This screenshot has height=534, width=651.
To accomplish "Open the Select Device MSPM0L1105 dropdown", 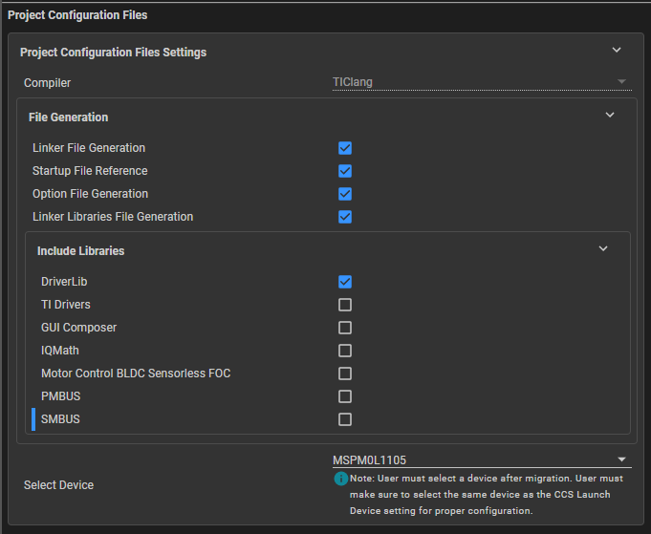I will [x=480, y=460].
